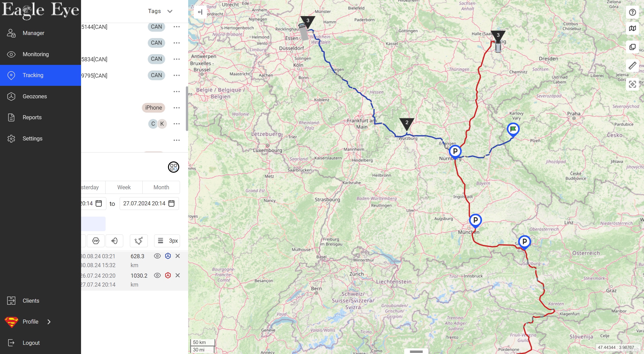The height and width of the screenshot is (354, 644).
Task: Remove the 1030.2 km track
Action: pyautogui.click(x=178, y=275)
